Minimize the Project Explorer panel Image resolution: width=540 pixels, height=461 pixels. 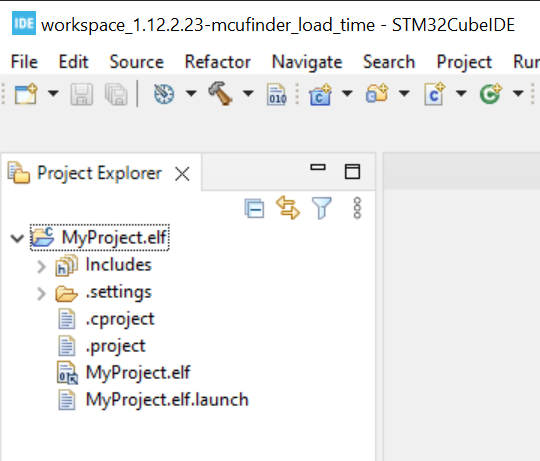tap(318, 168)
